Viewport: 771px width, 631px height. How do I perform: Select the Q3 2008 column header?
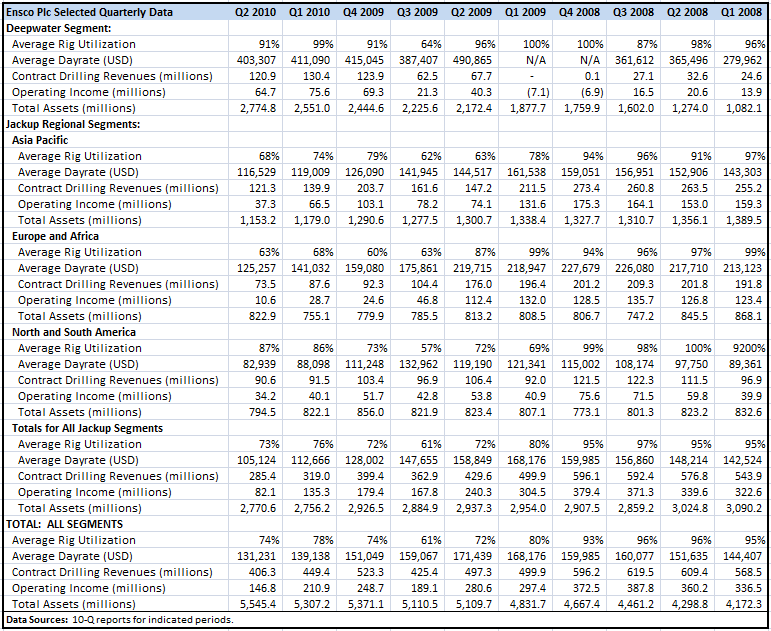tap(634, 12)
